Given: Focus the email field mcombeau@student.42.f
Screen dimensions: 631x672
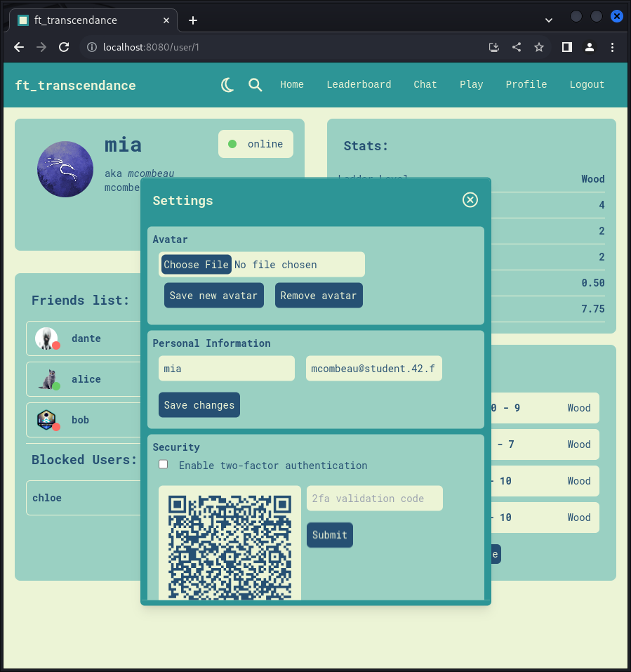Looking at the screenshot, I should coord(374,369).
